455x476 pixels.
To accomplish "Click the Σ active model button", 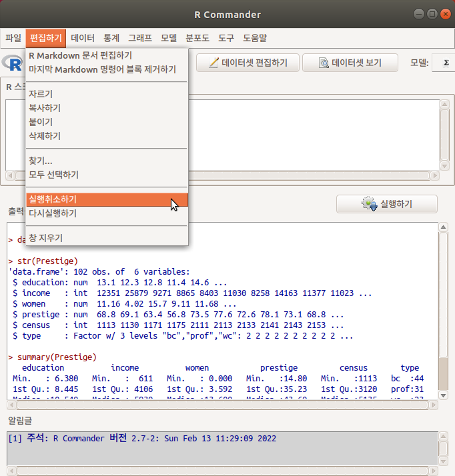I will (444, 63).
